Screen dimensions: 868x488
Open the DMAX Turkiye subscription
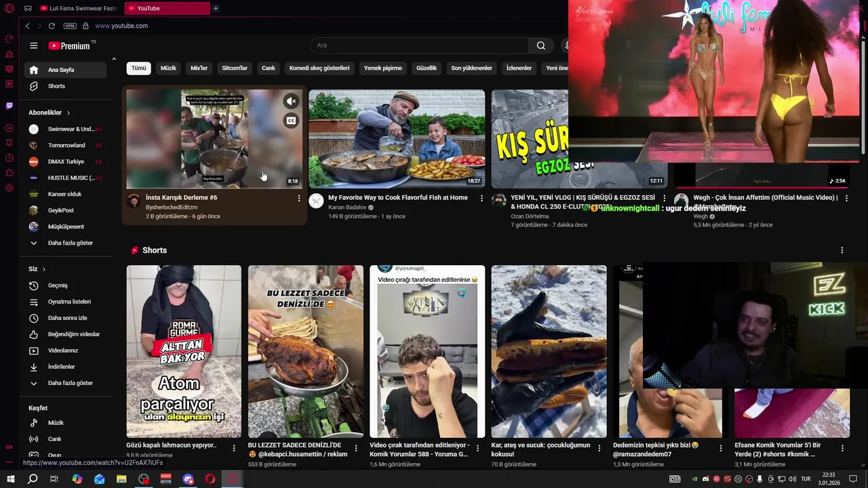click(66, 161)
